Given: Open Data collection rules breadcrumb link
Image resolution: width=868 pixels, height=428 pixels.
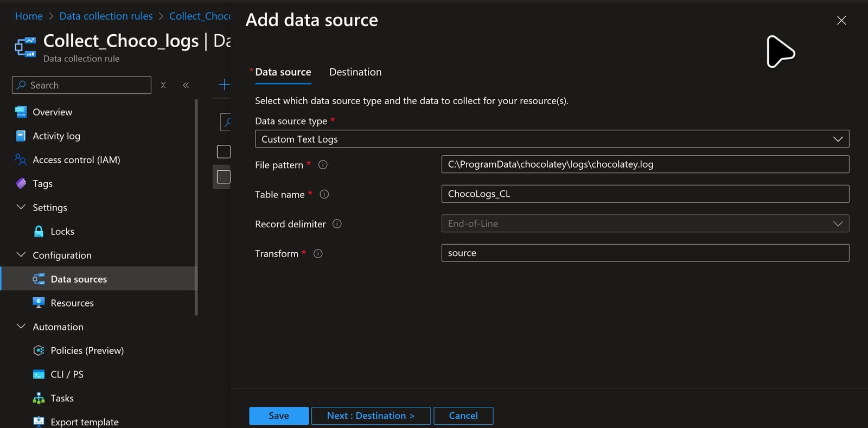Looking at the screenshot, I should [x=106, y=16].
